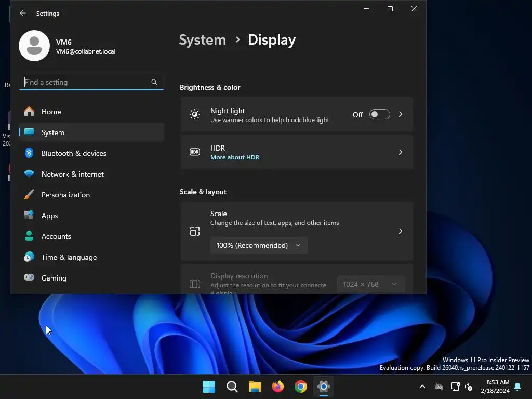Turn on the Night light toggle
This screenshot has width=532, height=399.
click(x=380, y=114)
